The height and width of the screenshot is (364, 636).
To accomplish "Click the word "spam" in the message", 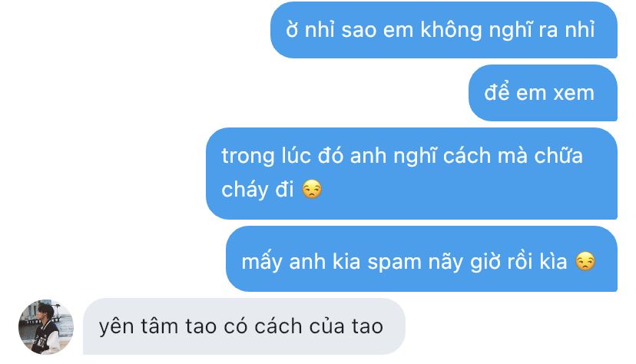I will (x=394, y=263).
